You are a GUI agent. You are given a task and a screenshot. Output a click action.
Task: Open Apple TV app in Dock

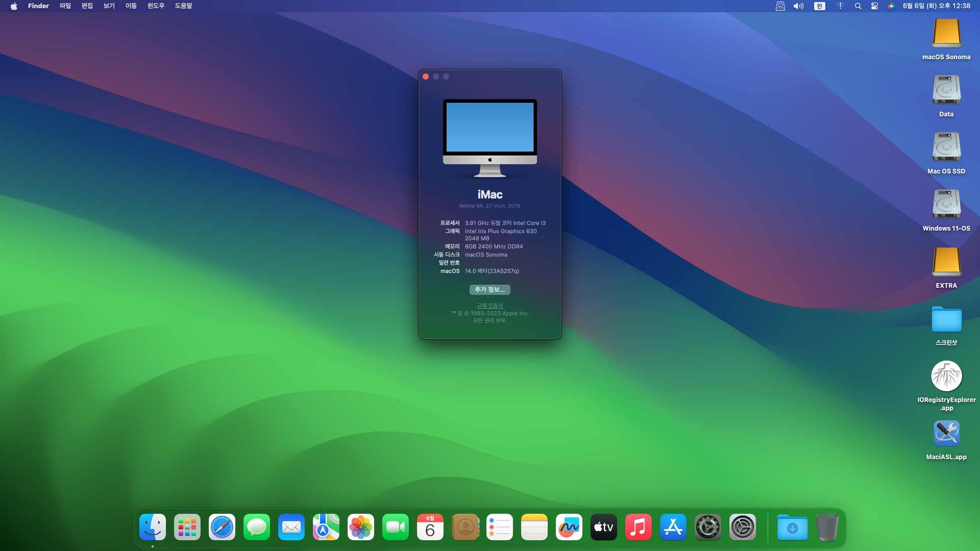(x=604, y=527)
